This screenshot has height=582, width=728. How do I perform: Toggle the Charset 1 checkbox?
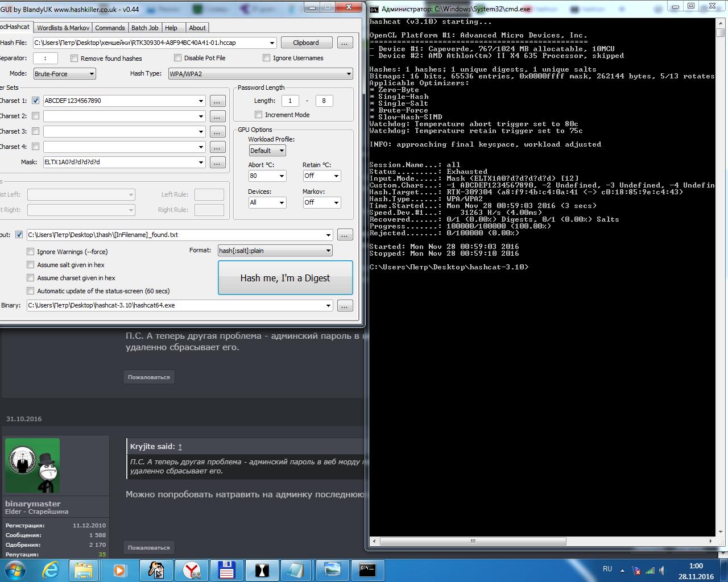35,101
